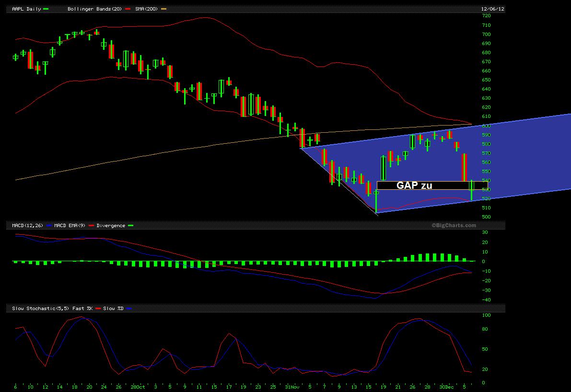Click the 660 price axis label
The image size is (571, 392).
click(486, 70)
